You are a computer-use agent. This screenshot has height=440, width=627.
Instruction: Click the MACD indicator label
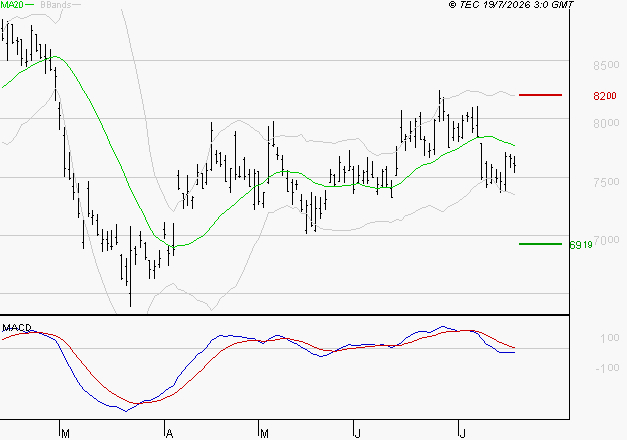[x=17, y=328]
